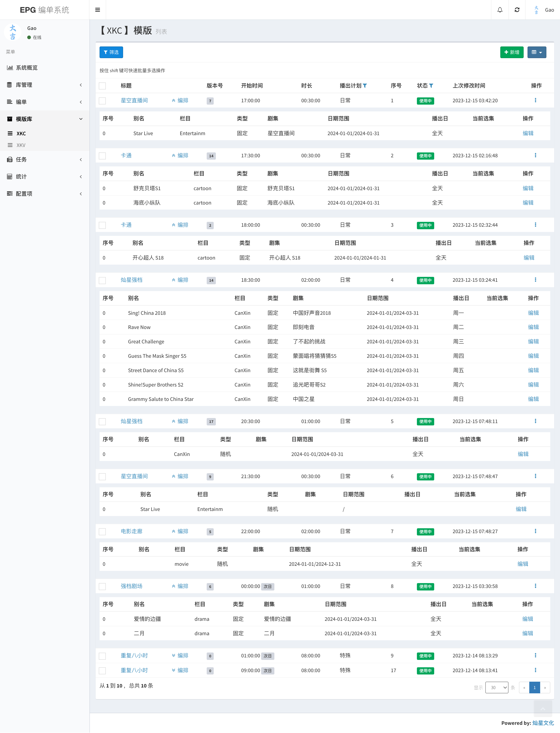The image size is (560, 733).
Task: Open the notifications bell
Action: 500,10
